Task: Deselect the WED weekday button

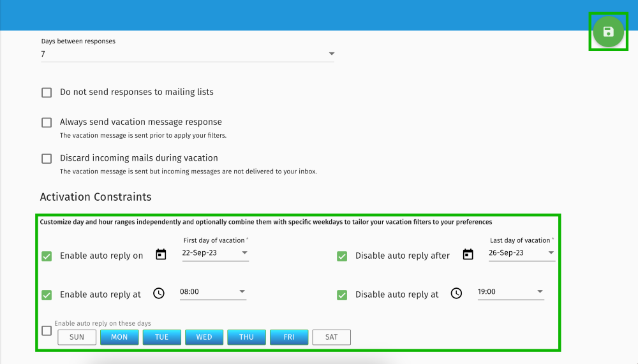Action: [204, 337]
